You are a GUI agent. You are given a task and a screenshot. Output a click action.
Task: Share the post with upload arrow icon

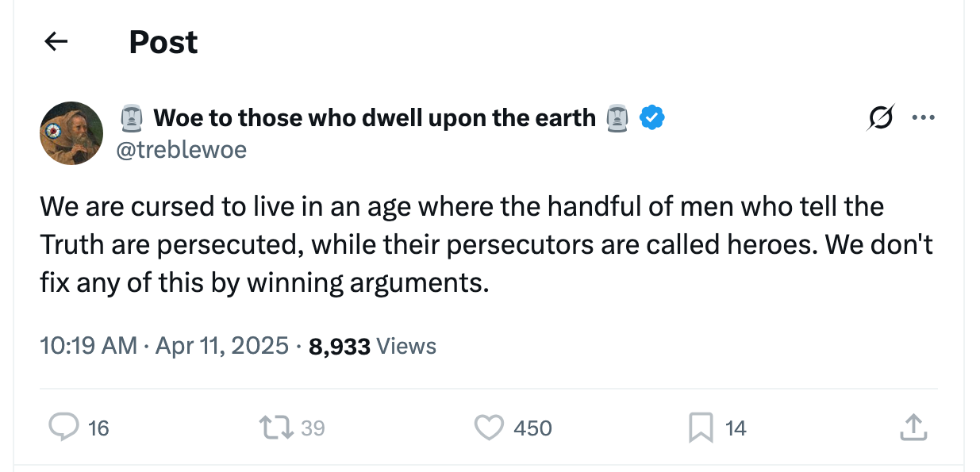913,428
